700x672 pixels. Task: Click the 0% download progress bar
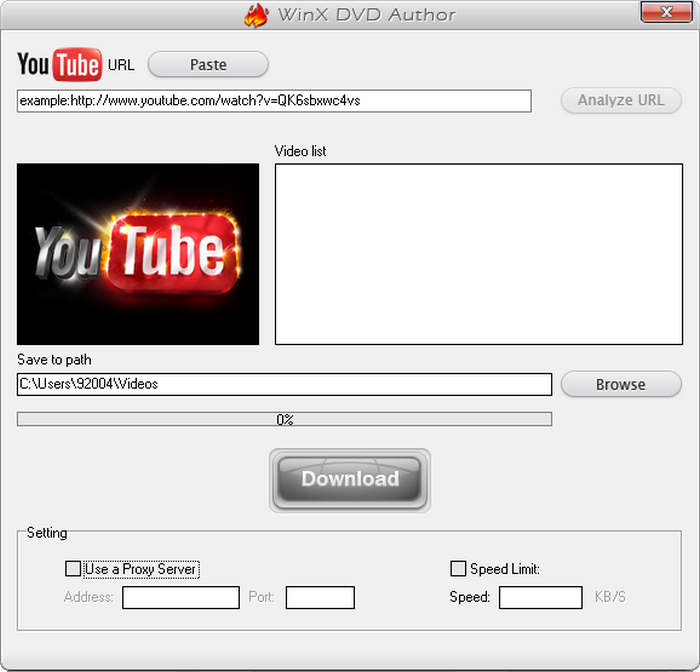[284, 419]
